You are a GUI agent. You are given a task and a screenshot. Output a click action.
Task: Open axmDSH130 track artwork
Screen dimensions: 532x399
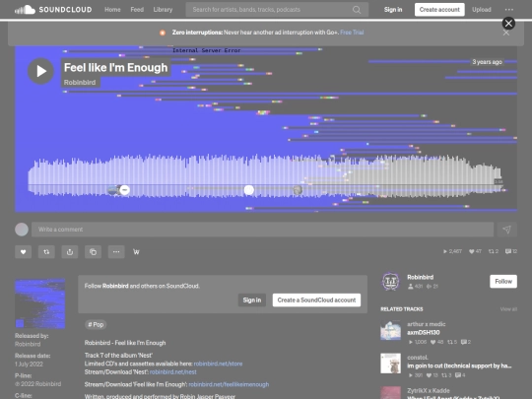pyautogui.click(x=390, y=330)
